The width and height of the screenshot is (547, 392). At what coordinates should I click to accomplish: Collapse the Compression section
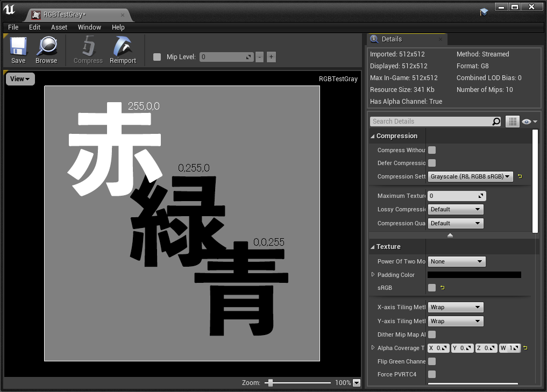click(x=373, y=136)
